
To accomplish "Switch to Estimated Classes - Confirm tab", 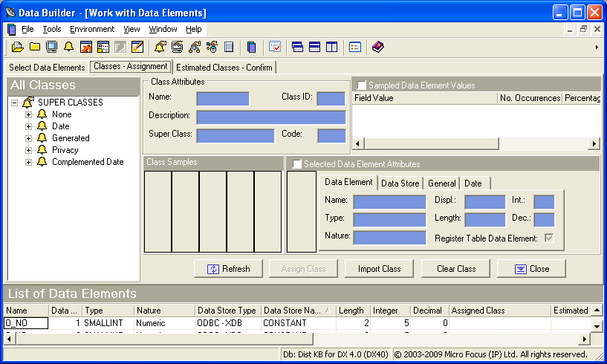I will (224, 68).
